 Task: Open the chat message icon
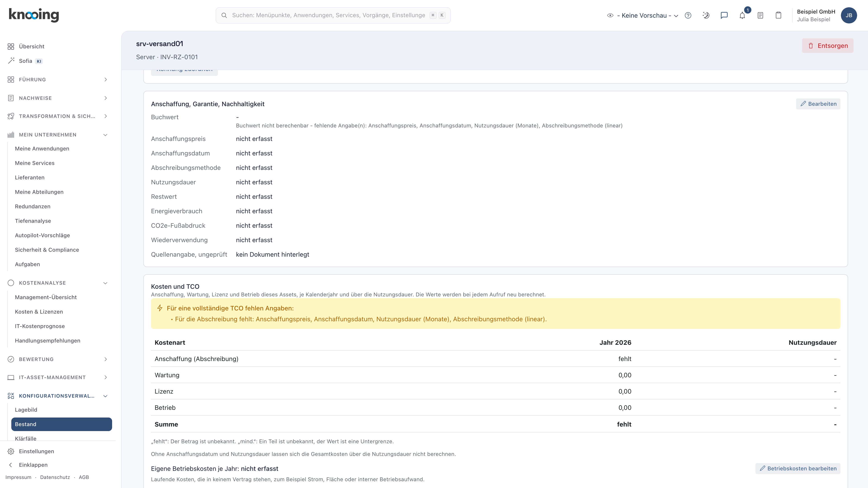[x=724, y=16]
